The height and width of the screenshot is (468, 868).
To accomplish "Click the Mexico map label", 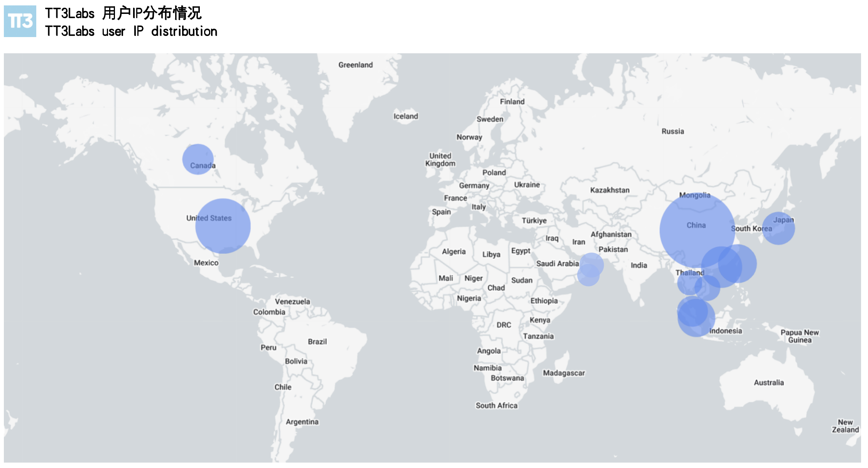I will 206,263.
